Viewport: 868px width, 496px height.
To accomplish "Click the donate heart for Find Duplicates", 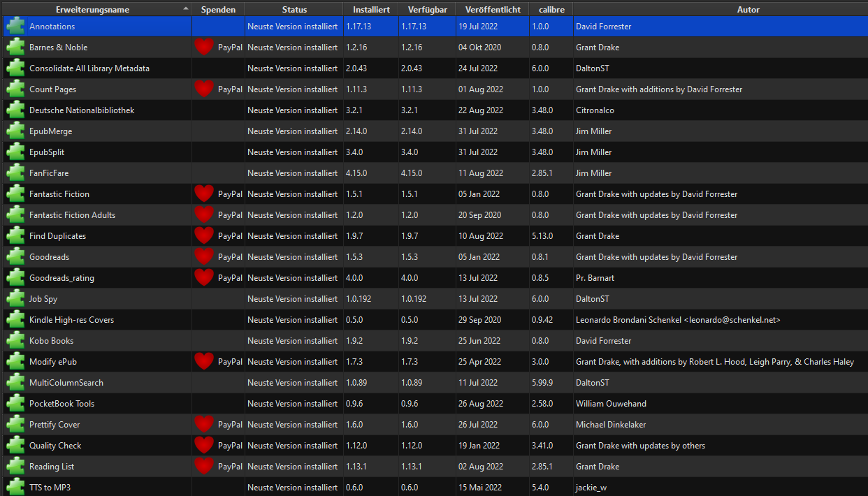I will [x=204, y=236].
